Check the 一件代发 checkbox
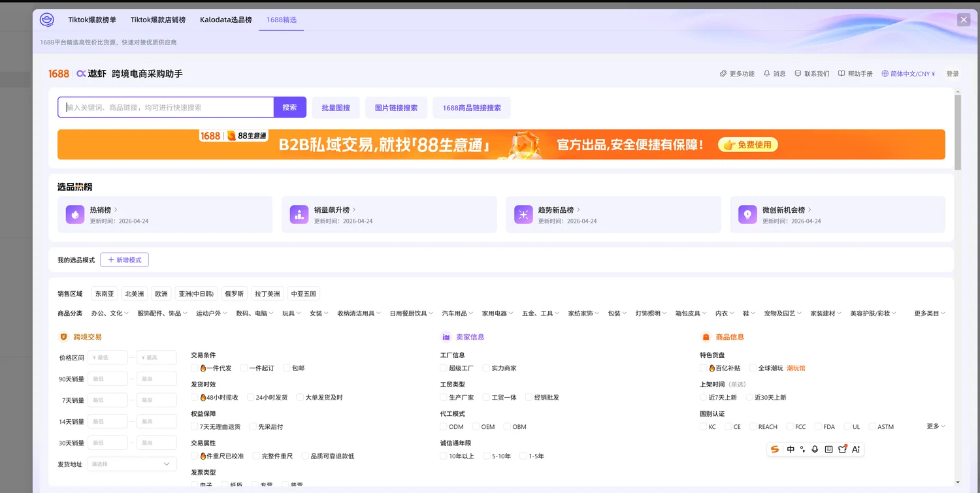Viewport: 980px width, 493px height. click(x=195, y=368)
